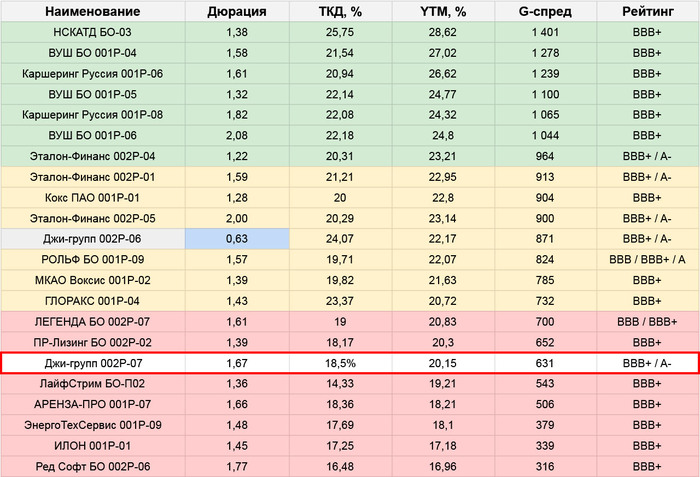
Task: Click the Дюрация column header
Action: coord(237,11)
